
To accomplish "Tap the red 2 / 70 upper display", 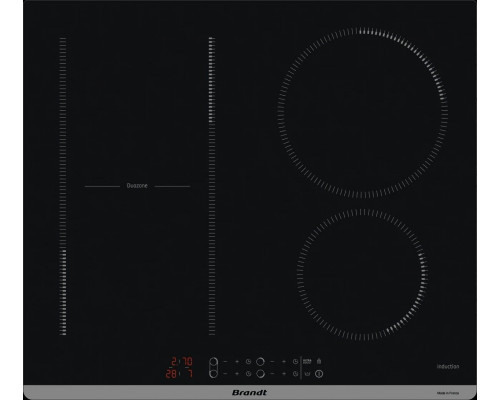I will coord(182,361).
